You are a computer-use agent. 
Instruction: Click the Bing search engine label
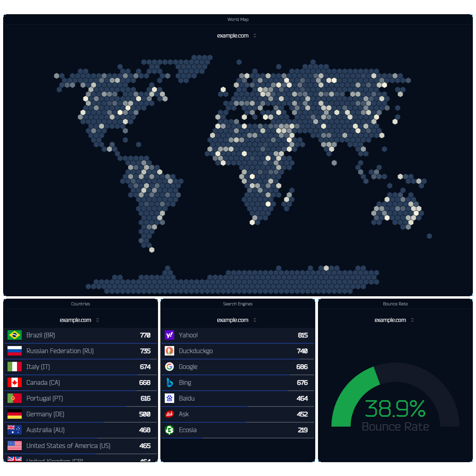click(x=185, y=382)
